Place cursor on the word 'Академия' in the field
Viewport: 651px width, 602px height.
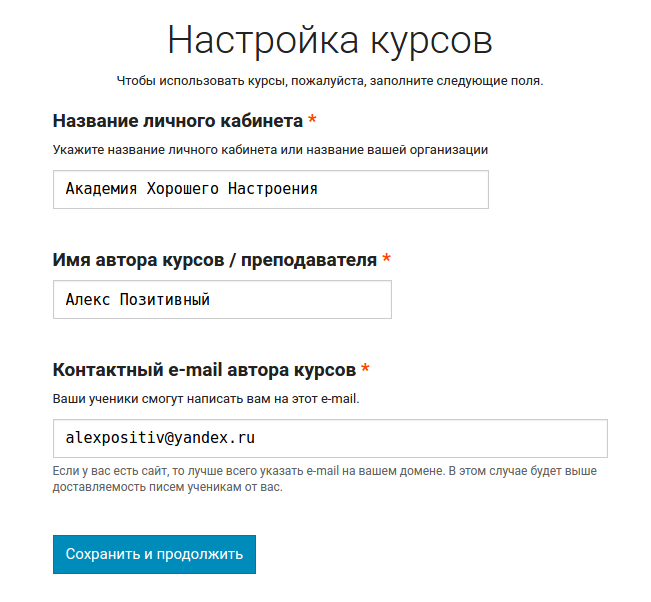[99, 189]
